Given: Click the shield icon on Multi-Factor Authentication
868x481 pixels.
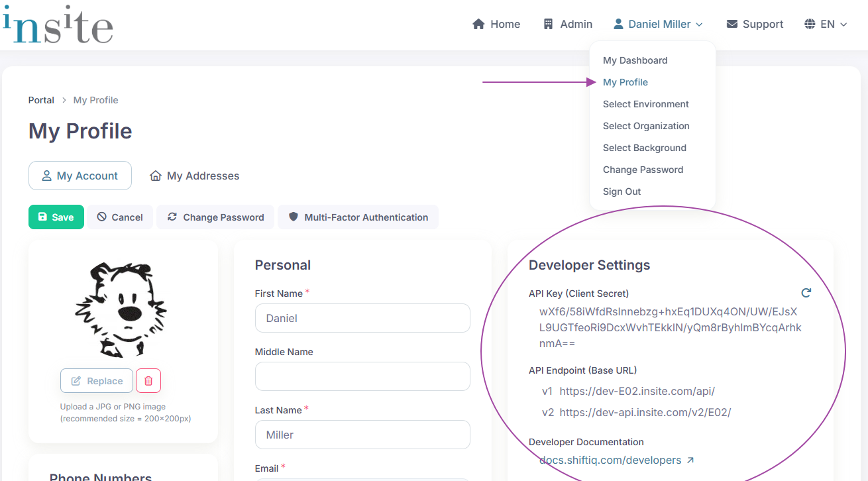Looking at the screenshot, I should [x=294, y=217].
